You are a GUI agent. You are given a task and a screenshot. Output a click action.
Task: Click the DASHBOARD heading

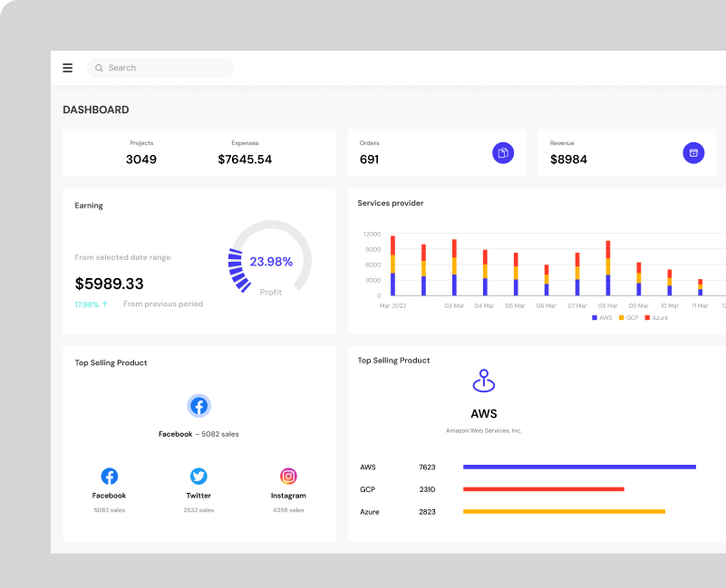(x=96, y=110)
